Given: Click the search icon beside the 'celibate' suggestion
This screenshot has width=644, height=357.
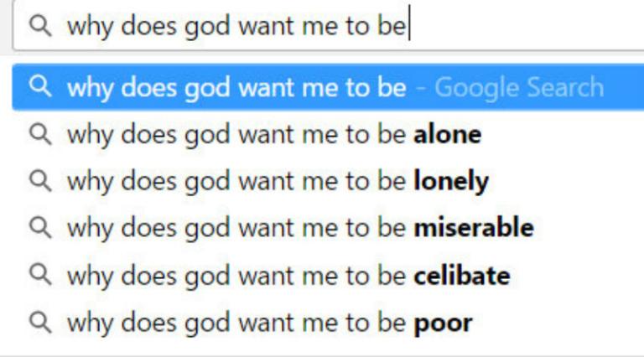Looking at the screenshot, I should click(40, 275).
